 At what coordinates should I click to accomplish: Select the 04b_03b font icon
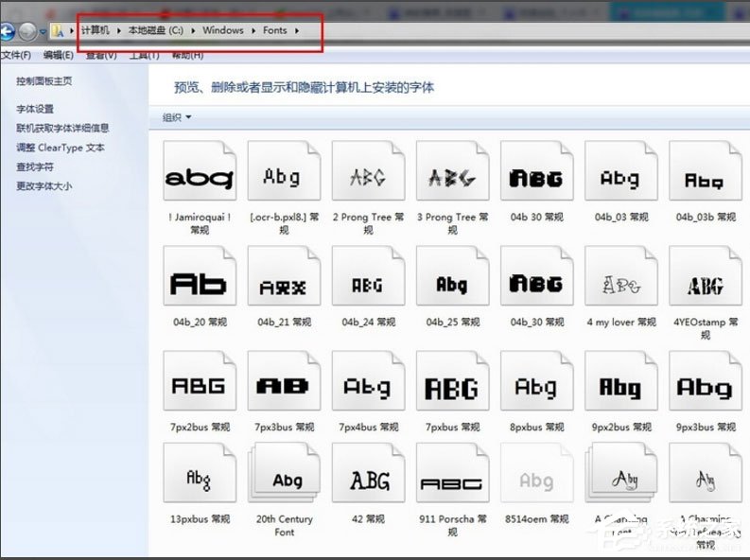(706, 170)
